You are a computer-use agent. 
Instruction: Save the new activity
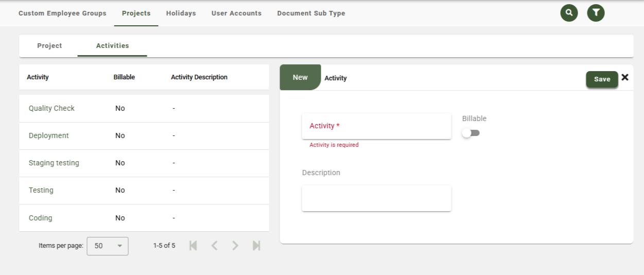[602, 79]
